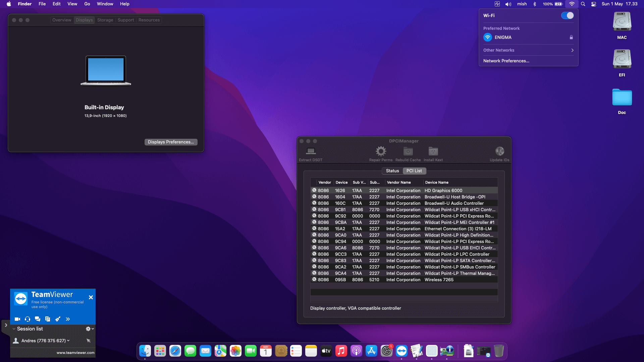The width and height of the screenshot is (644, 362).
Task: Open the Finder File menu
Action: [x=42, y=4]
